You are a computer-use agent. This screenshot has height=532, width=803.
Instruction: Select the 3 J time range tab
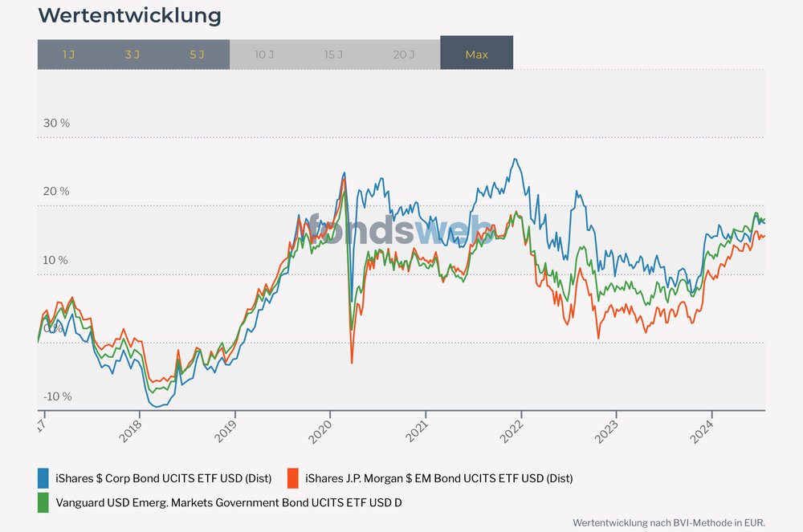[x=132, y=55]
